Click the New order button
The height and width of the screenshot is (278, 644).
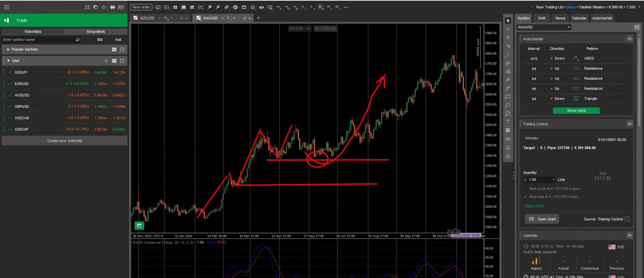click(x=141, y=7)
